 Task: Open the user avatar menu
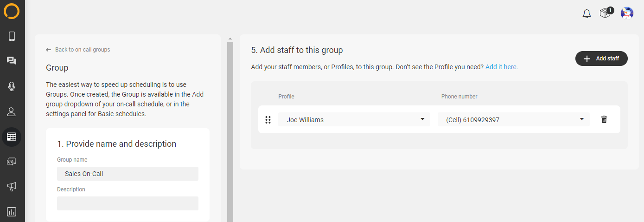(627, 13)
